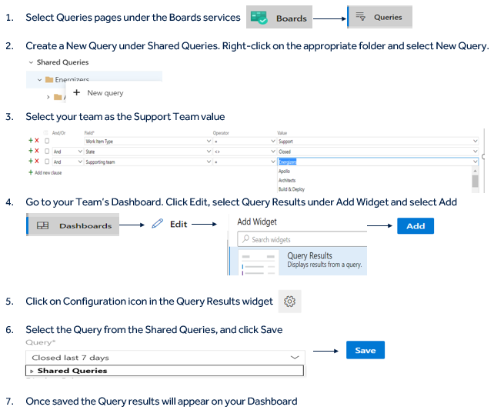504x420 pixels.
Task: Click the Energizers folder icon
Action: [49, 79]
